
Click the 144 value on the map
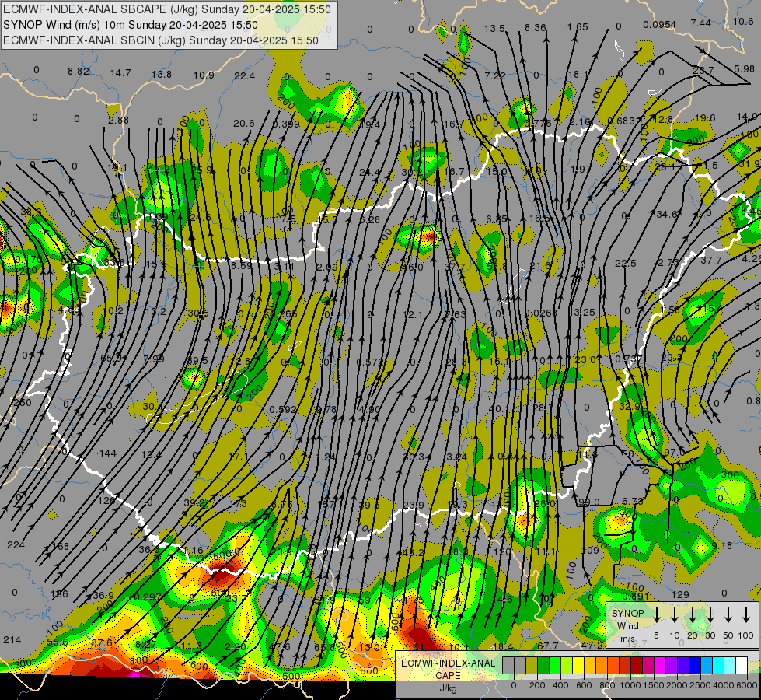pos(108,453)
